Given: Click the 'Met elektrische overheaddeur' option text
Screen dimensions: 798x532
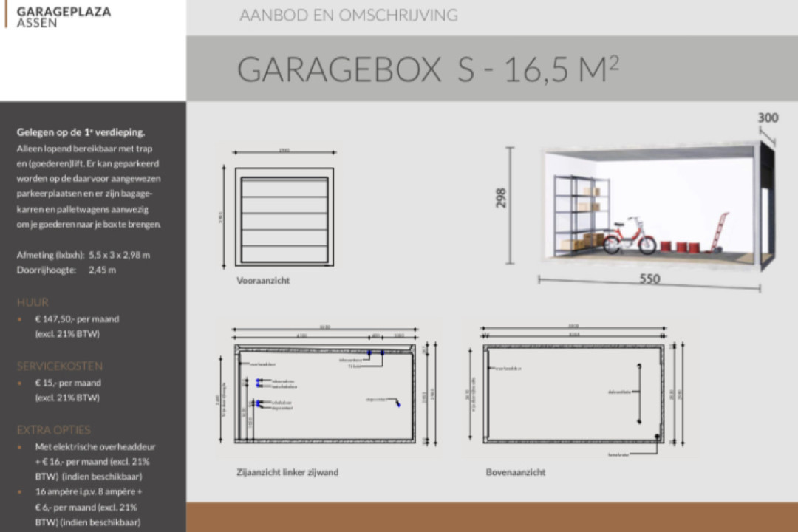Looking at the screenshot, I should point(95,447).
